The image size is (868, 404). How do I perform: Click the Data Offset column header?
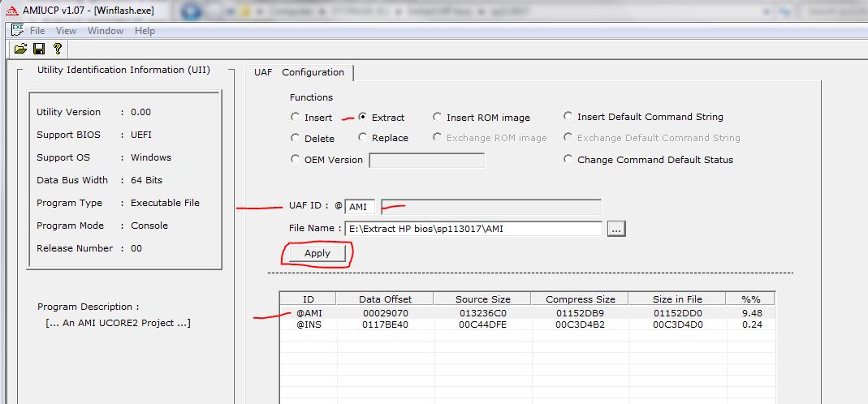coord(386,299)
